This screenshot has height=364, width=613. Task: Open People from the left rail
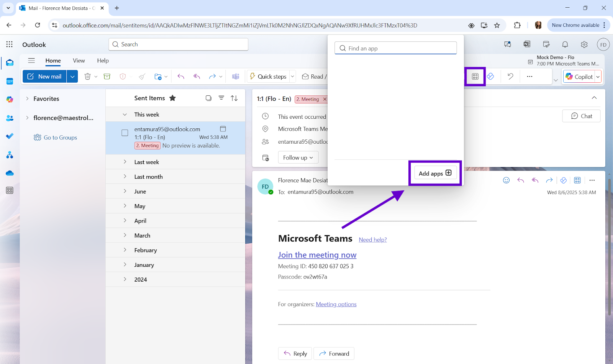[10, 118]
